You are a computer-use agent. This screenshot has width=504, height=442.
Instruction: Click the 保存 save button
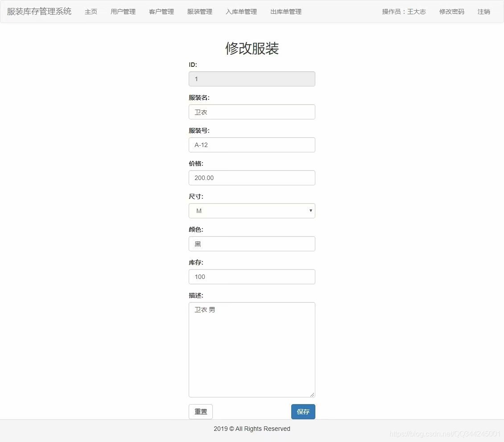click(x=303, y=412)
